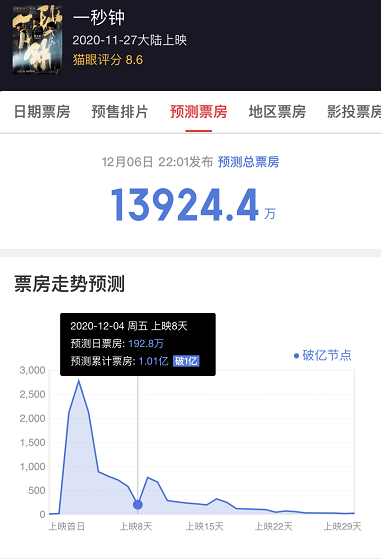Open the 地区票房 tab
381x559 pixels.
(x=277, y=112)
